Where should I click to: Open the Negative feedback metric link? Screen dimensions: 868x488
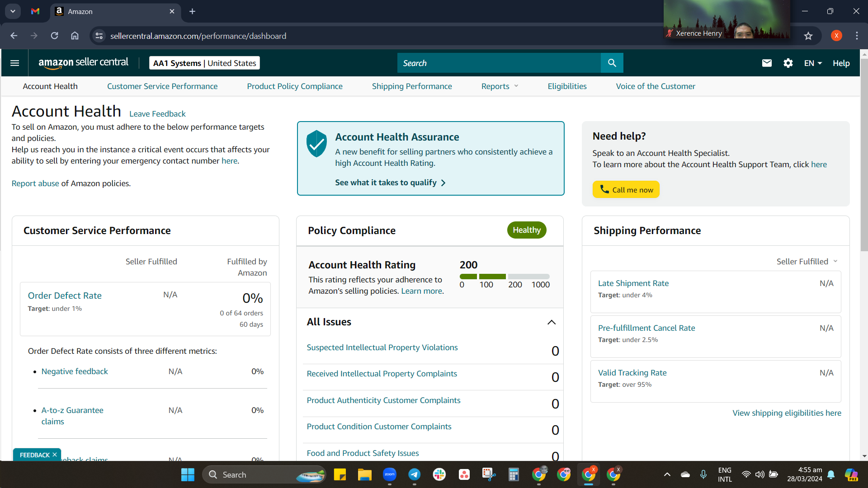coord(75,371)
